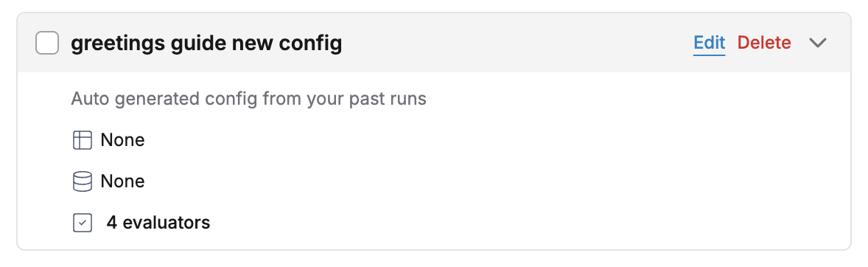Click the Edit link

coord(709,43)
